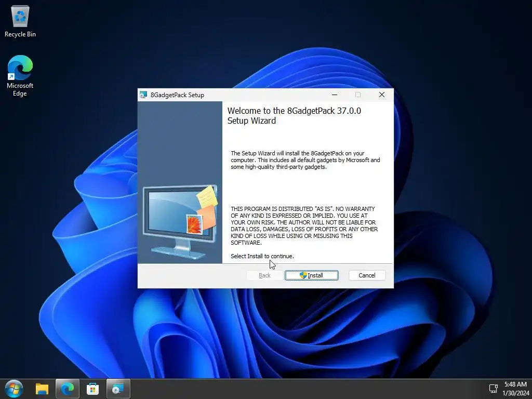The width and height of the screenshot is (532, 399).
Task: Select the 8GadgetPack installer taskbar item
Action: (x=118, y=389)
